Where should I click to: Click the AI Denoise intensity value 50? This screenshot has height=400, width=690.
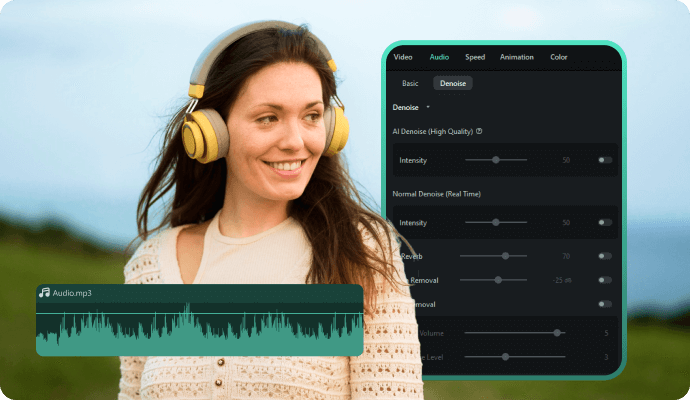pos(566,160)
